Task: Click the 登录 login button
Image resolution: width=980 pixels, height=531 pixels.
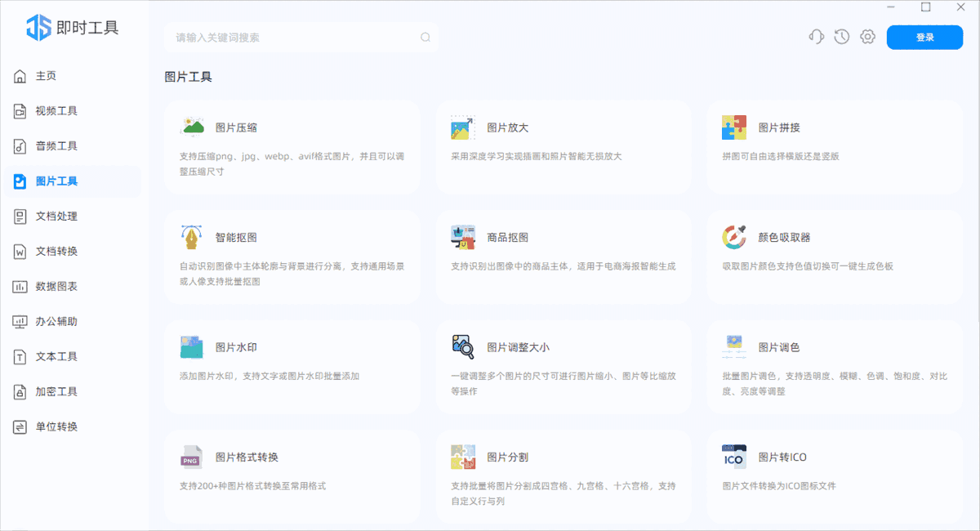Action: (924, 37)
